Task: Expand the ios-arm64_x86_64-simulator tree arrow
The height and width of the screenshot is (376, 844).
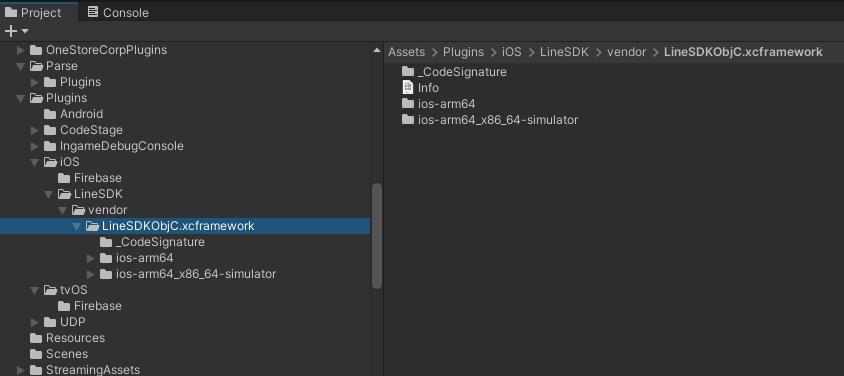Action: tap(91, 274)
